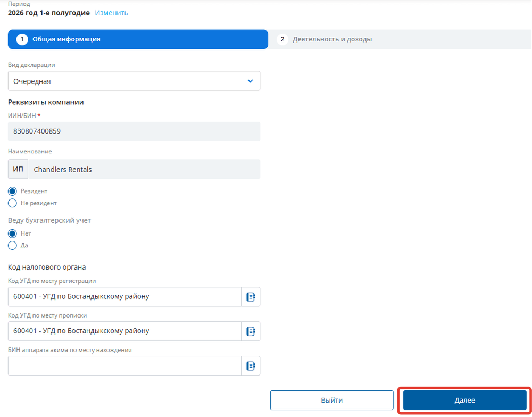Click the step 2 circle icon
The width and height of the screenshot is (532, 417).
282,39
